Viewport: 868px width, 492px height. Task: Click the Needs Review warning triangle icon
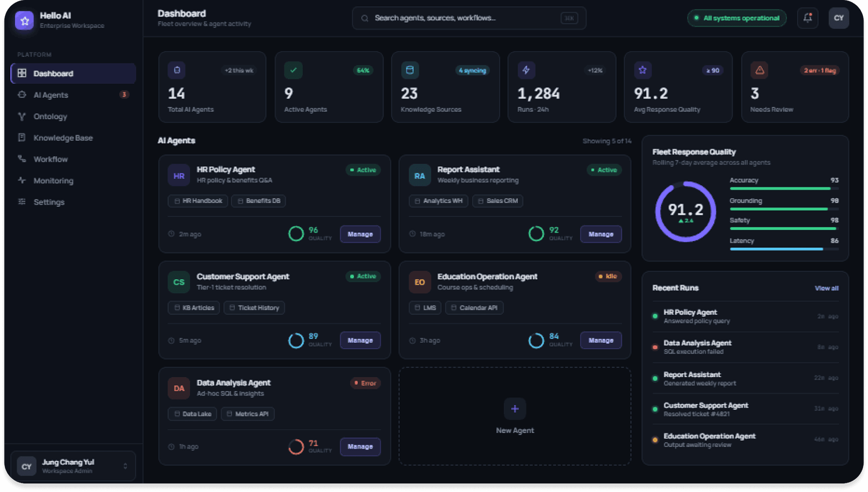[759, 70]
